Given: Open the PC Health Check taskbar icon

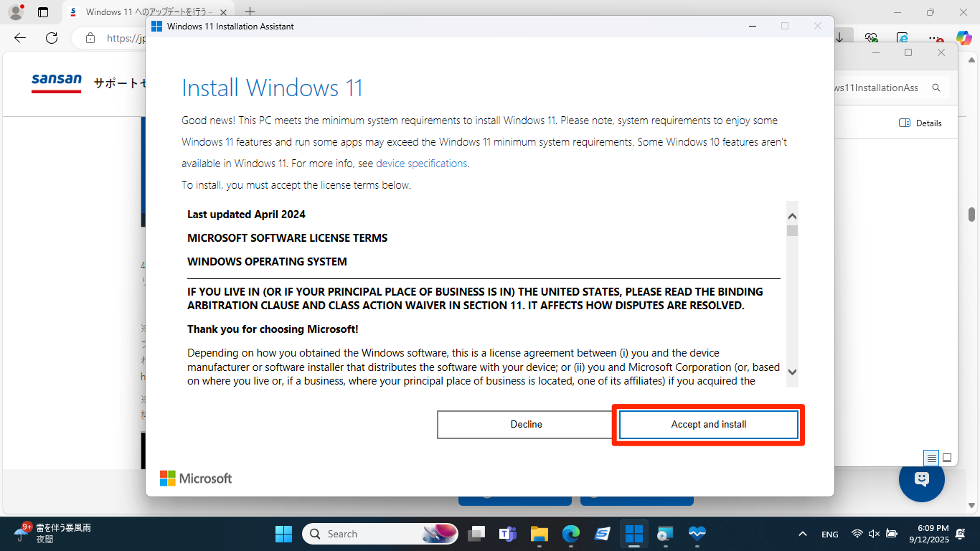Looking at the screenshot, I should 697,534.
